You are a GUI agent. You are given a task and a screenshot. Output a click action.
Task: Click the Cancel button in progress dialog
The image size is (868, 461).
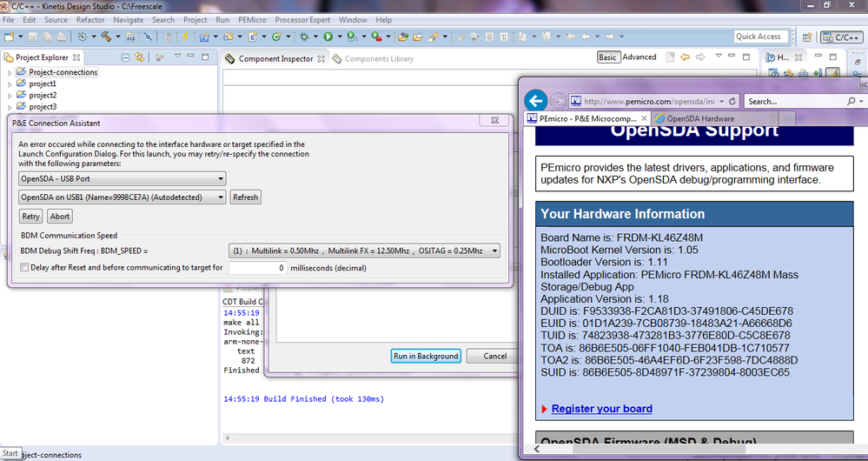(492, 357)
